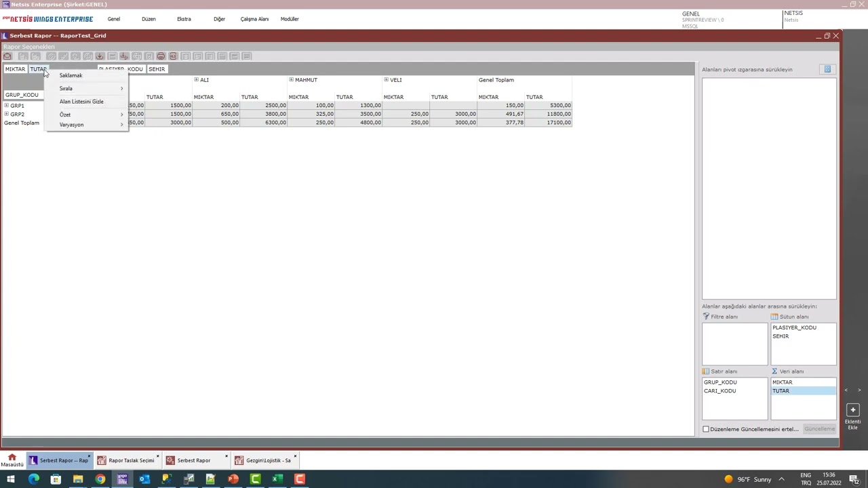
Task: Open Microsoft Edge from the taskbar
Action: click(x=33, y=479)
